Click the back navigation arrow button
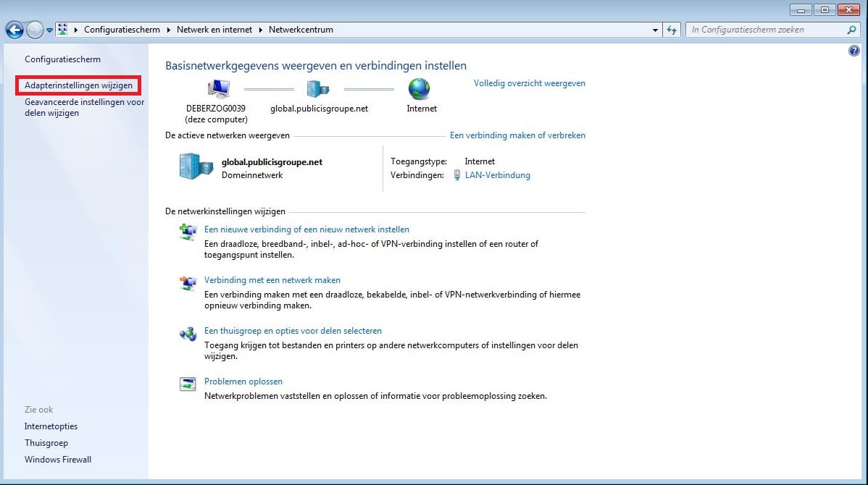Screen dimensions: 868x485 tap(14, 30)
